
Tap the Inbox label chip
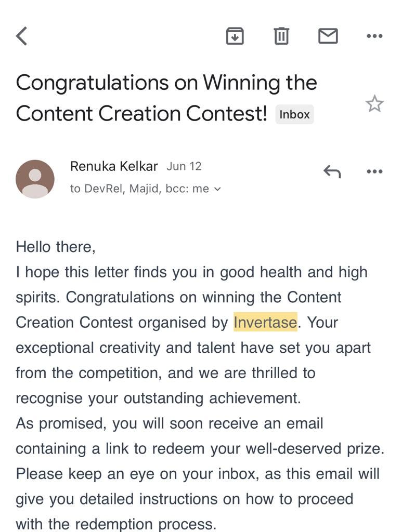pyautogui.click(x=294, y=114)
